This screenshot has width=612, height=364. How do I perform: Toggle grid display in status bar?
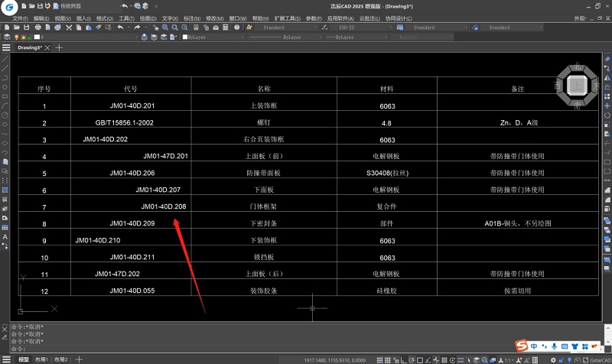[388, 360]
